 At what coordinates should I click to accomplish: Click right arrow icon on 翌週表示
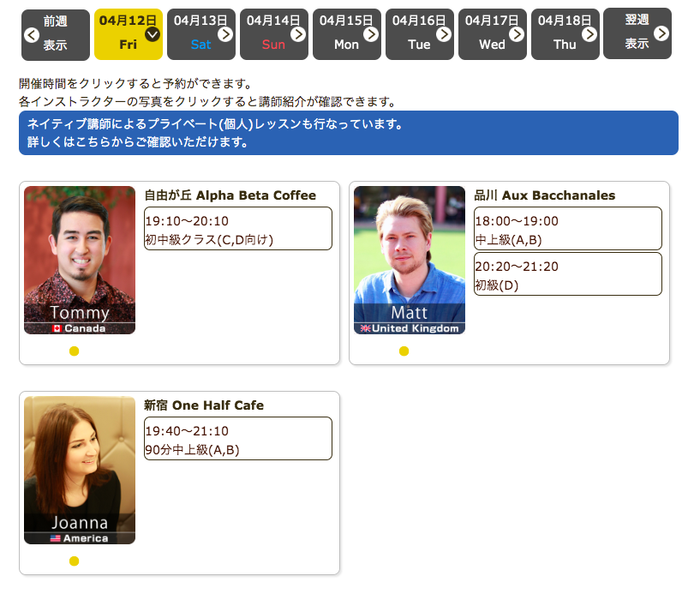[661, 33]
